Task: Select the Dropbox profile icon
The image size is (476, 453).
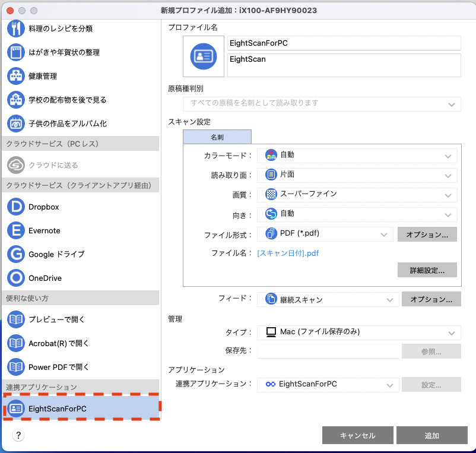Action: (16, 207)
